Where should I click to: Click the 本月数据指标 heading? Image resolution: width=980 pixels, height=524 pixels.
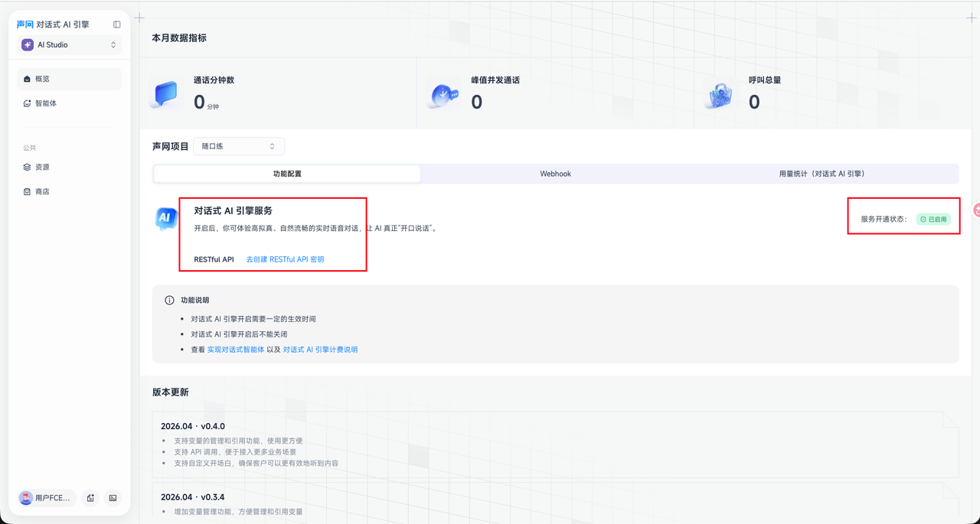179,37
